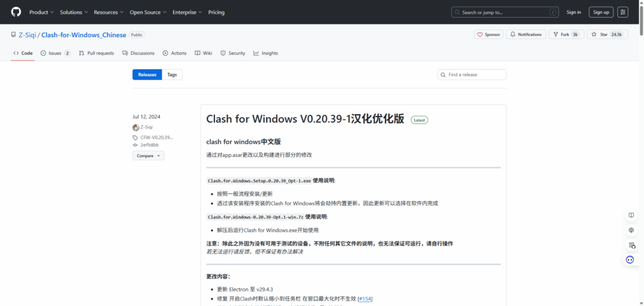Select the Tags view button

pos(172,75)
